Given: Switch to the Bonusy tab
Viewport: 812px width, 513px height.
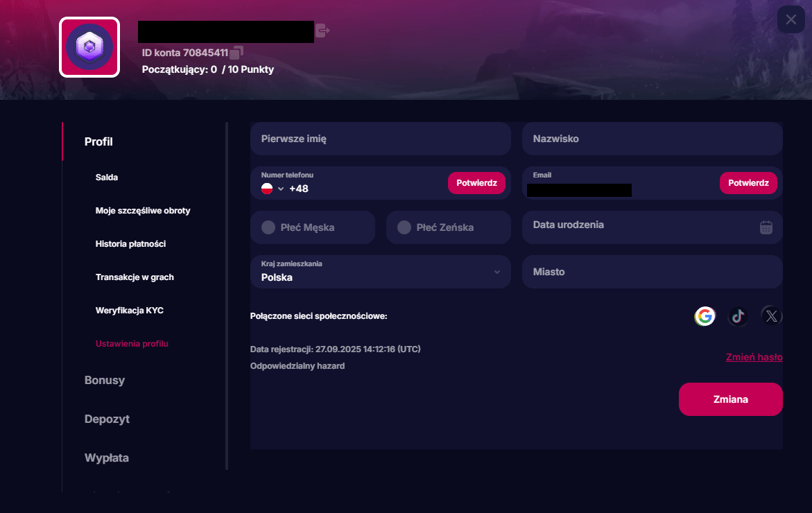Looking at the screenshot, I should pos(104,380).
